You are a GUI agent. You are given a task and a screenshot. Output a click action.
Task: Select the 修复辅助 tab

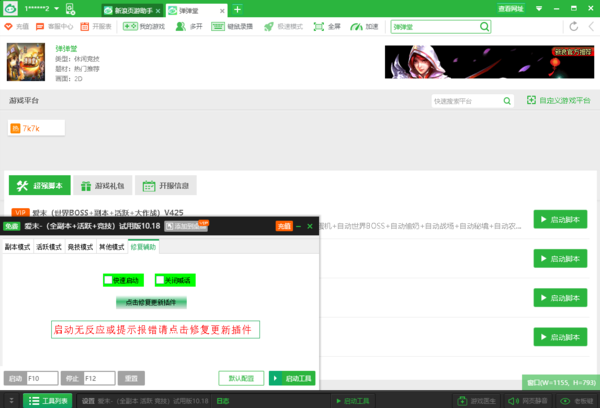(x=143, y=246)
